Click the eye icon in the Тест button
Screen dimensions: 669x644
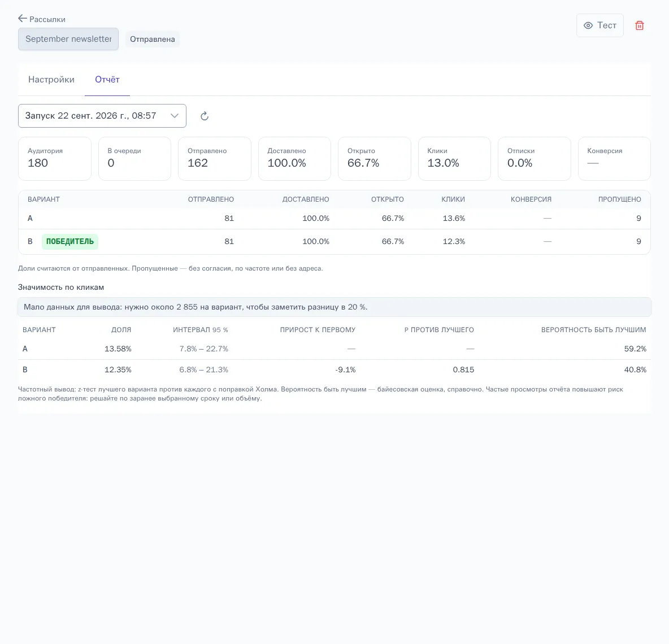coord(588,25)
